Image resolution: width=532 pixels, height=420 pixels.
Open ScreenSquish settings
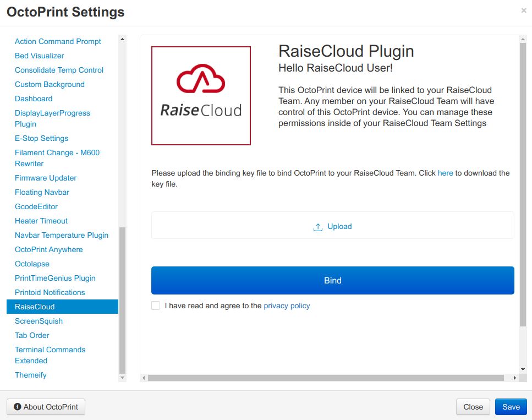click(39, 321)
